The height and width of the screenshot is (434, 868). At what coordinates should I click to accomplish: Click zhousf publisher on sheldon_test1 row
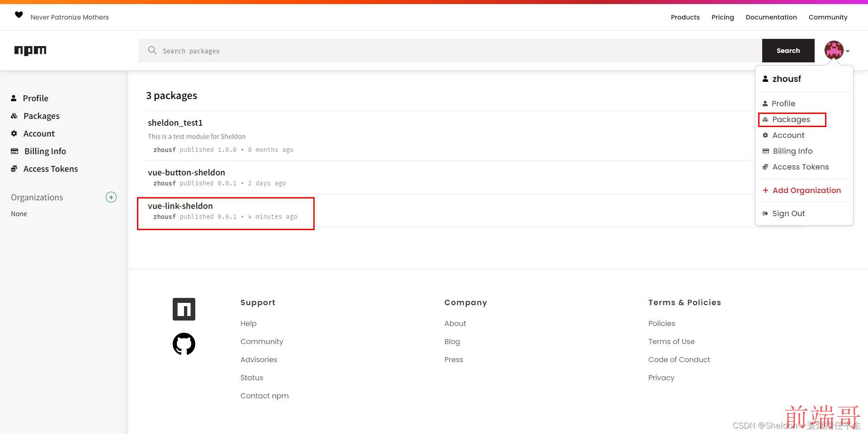click(165, 150)
